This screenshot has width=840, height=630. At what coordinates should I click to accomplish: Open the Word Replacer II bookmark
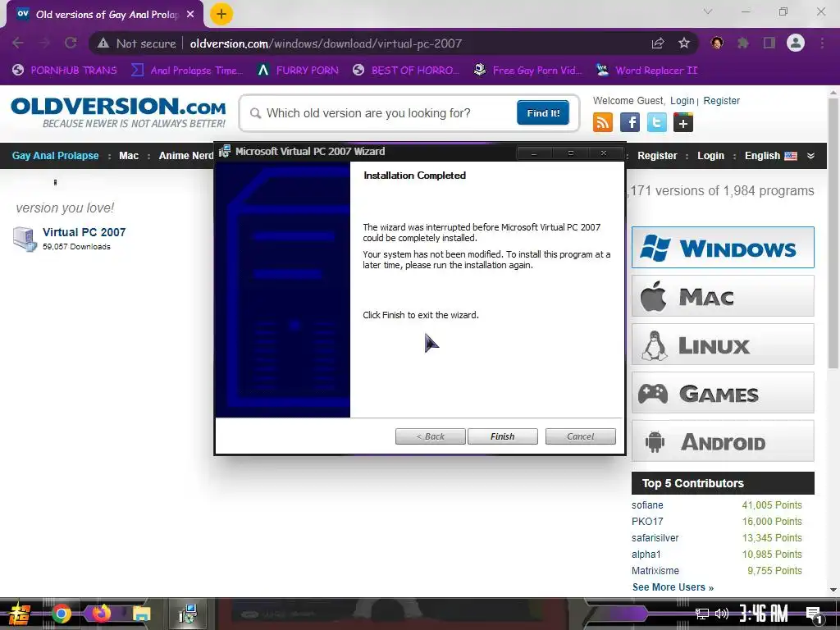[x=647, y=71]
